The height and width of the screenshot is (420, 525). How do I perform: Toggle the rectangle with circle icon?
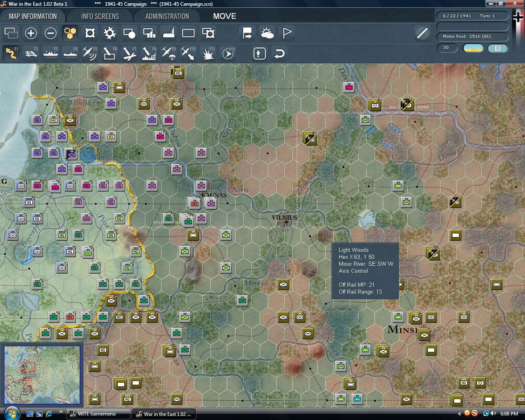point(129,33)
